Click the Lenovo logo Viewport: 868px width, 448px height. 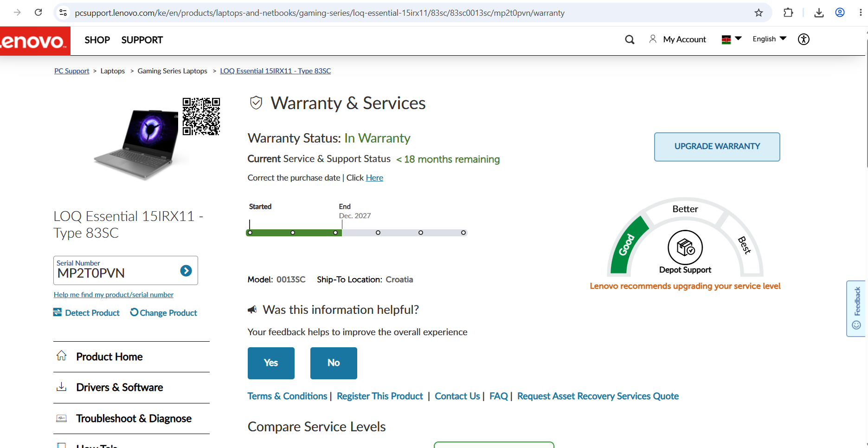tap(35, 41)
